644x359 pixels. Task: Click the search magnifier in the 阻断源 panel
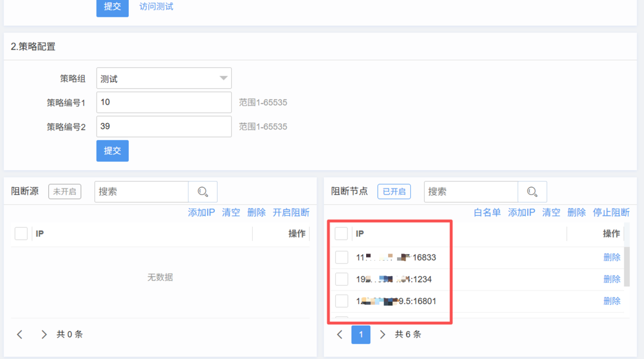(203, 191)
